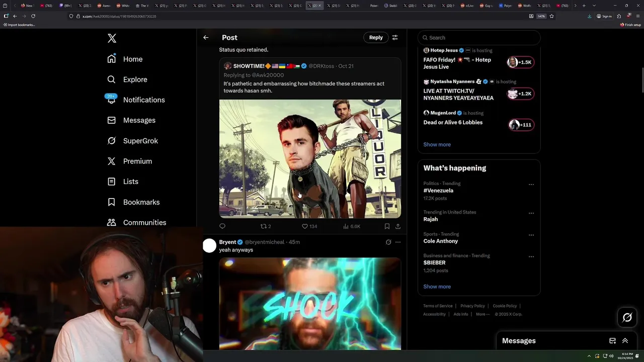The height and width of the screenshot is (362, 644).
Task: Open more options for #Venezuela trend
Action: (531, 185)
